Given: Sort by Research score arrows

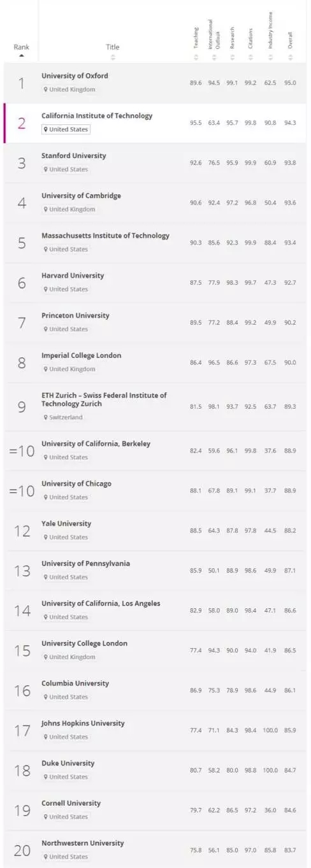Looking at the screenshot, I should (x=233, y=57).
